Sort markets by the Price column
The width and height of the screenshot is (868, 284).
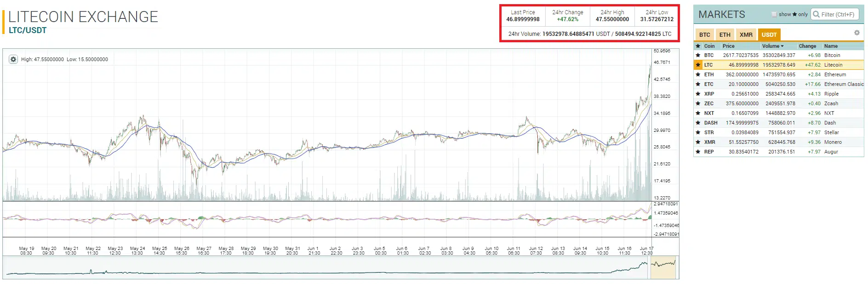pos(728,46)
